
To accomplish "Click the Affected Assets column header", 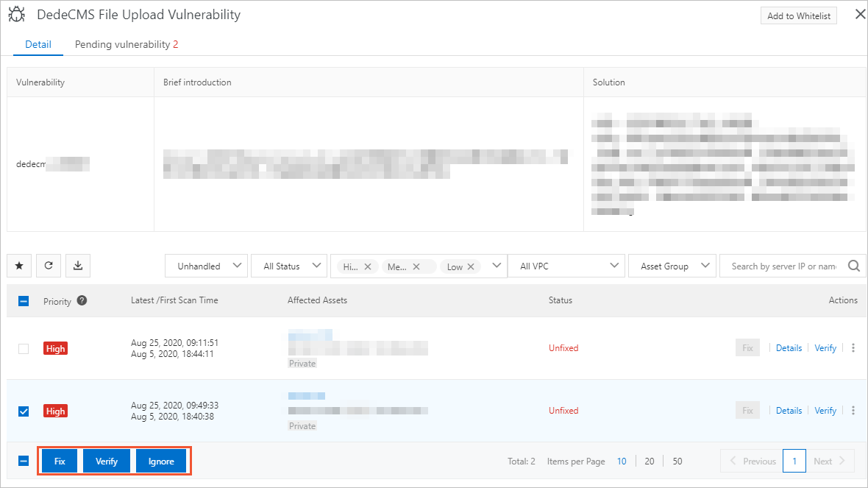I will point(317,300).
